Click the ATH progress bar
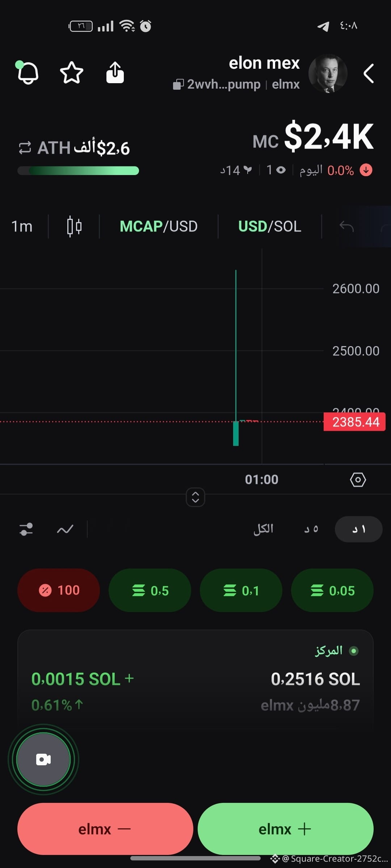 pos(78,171)
